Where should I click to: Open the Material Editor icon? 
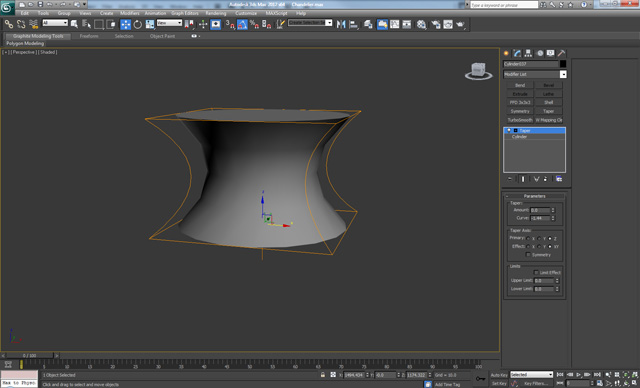click(x=422, y=24)
